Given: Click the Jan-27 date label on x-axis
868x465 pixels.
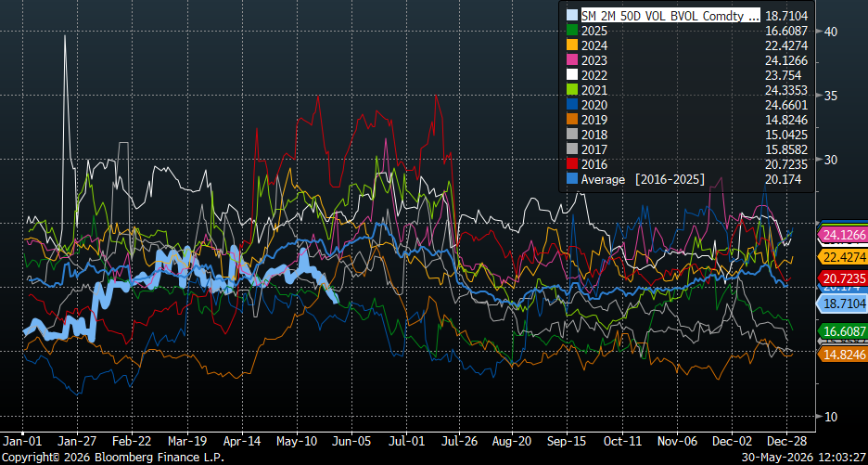Looking at the screenshot, I should click(77, 440).
